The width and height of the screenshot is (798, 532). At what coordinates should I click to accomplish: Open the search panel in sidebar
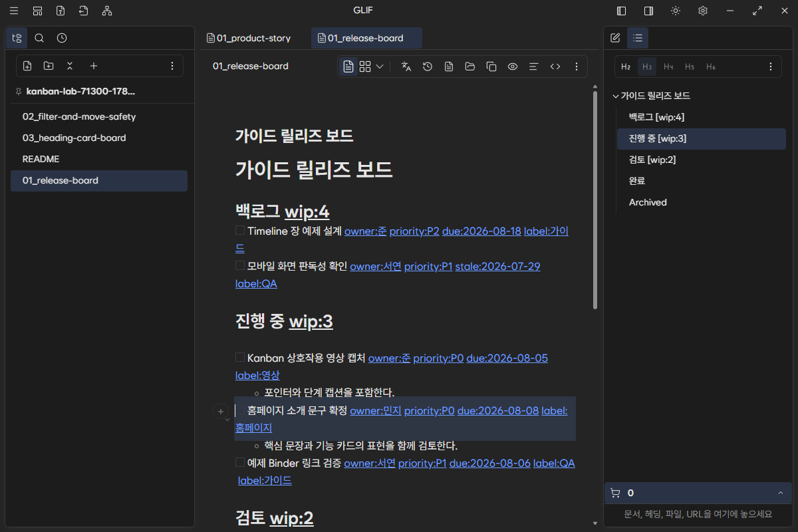pos(39,38)
